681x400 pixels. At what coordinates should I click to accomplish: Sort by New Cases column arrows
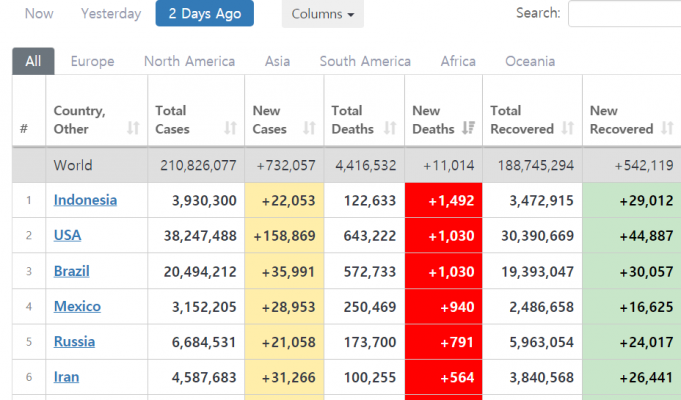point(309,129)
